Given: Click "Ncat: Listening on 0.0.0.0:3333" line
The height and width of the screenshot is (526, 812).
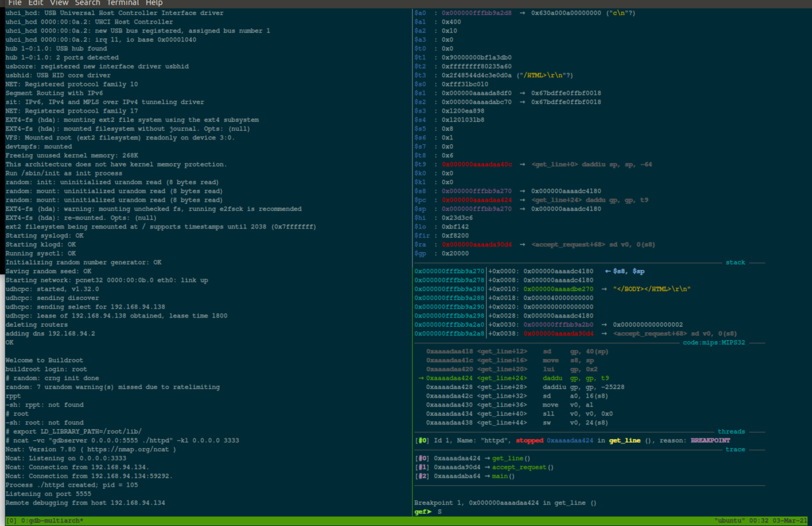Looking at the screenshot, I should pyautogui.click(x=67, y=459).
